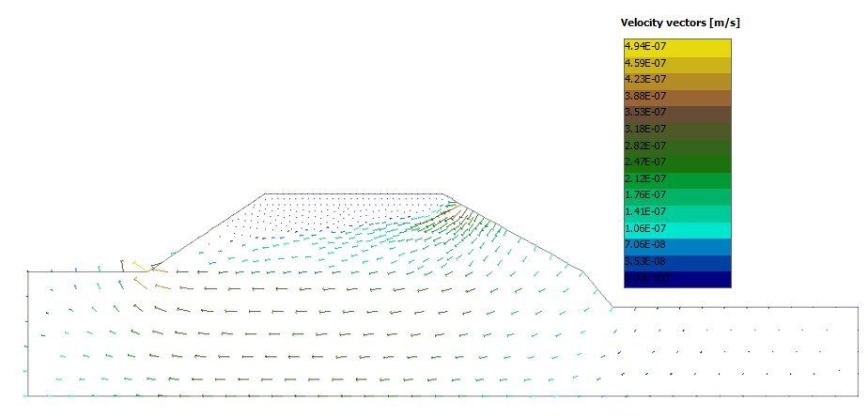Select the 4.59E-07 legend color band
The height and width of the screenshot is (417, 868).
point(677,64)
